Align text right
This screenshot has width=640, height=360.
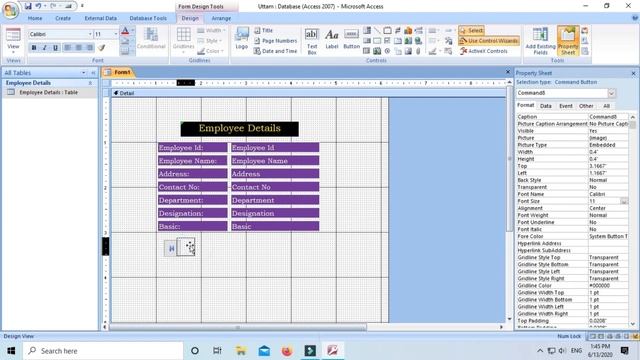click(90, 48)
